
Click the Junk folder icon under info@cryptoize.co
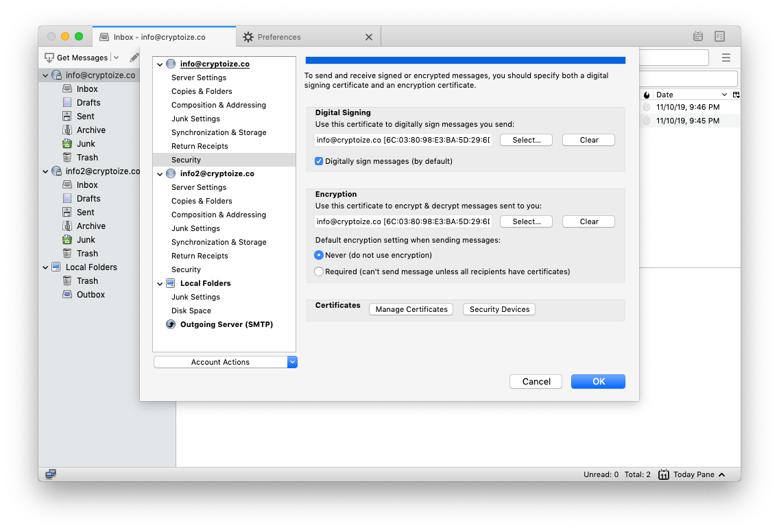click(x=67, y=143)
